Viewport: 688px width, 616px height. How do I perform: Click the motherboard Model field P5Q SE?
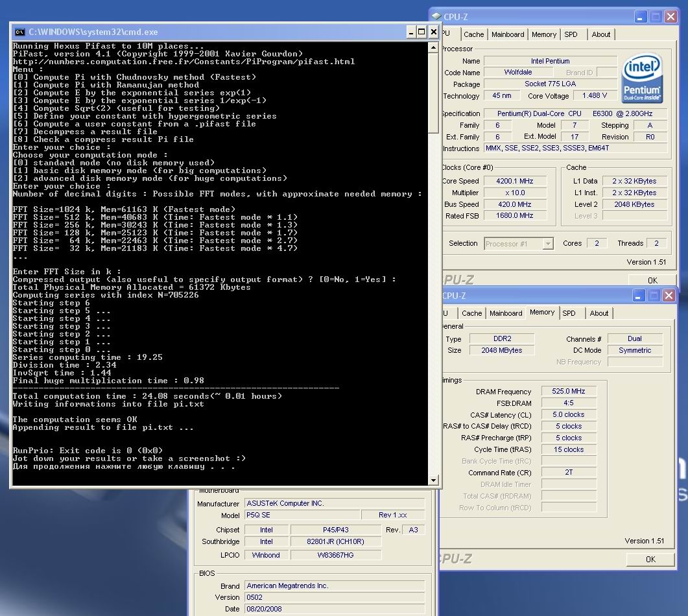(302, 515)
